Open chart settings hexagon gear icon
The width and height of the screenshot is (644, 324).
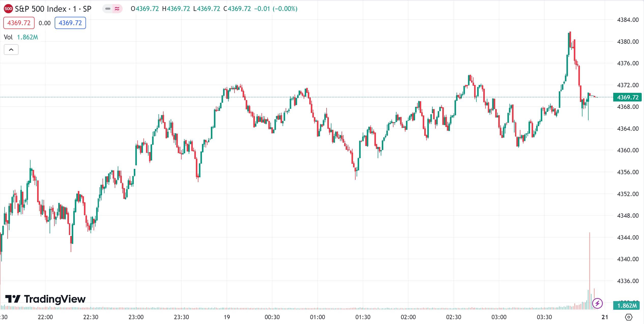[x=628, y=317]
